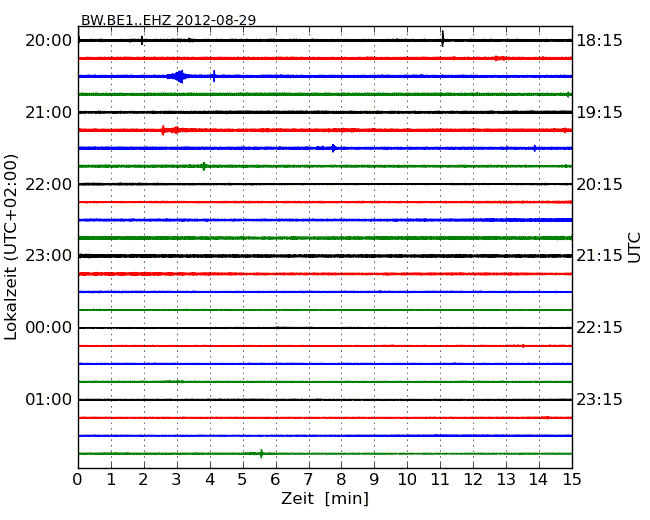Click the green spike near minute 5.5 on the bottom trace
Image resolution: width=650 pixels, height=520 pixels.
[261, 454]
